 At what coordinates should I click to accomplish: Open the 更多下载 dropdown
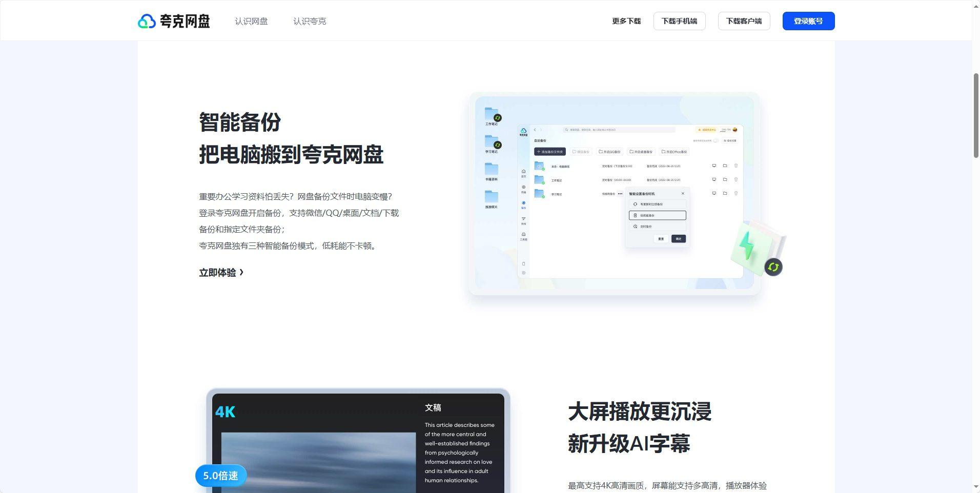[x=626, y=21]
